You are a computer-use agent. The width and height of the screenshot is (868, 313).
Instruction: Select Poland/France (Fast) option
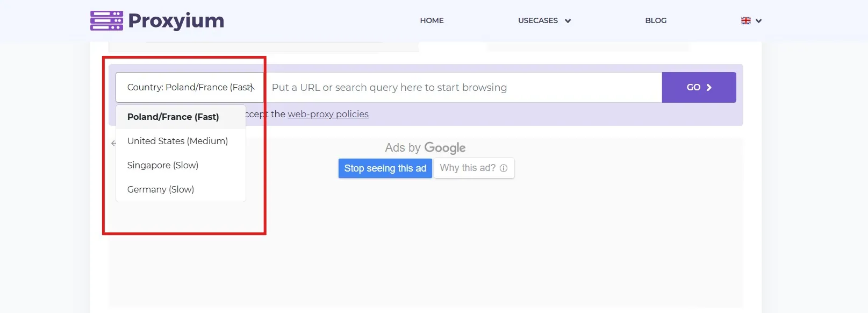(x=181, y=117)
